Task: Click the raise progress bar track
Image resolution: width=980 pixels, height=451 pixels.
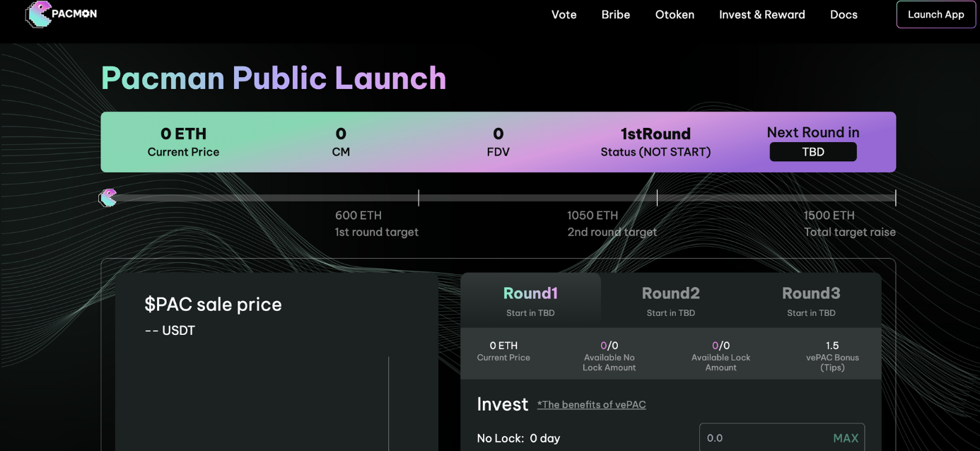Action: [x=502, y=198]
